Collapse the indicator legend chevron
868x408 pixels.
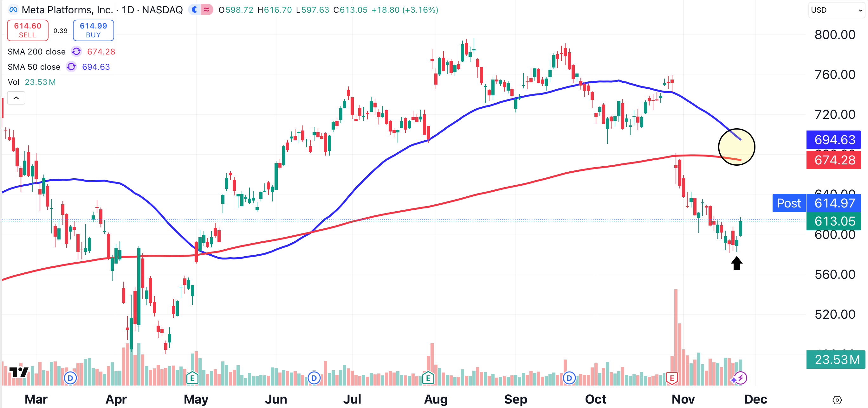16,98
